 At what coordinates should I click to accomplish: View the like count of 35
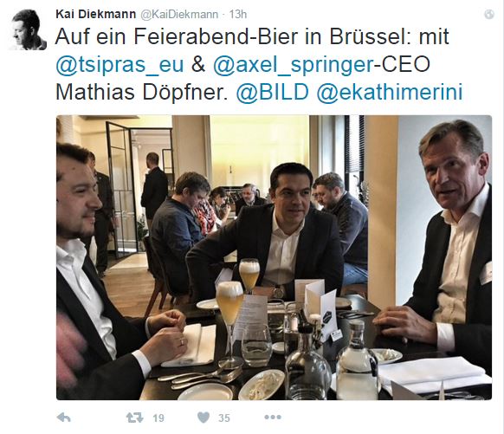(224, 418)
